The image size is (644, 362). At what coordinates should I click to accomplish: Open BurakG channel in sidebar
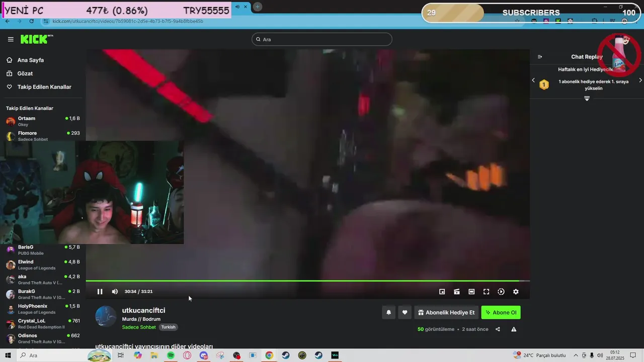[43, 294]
